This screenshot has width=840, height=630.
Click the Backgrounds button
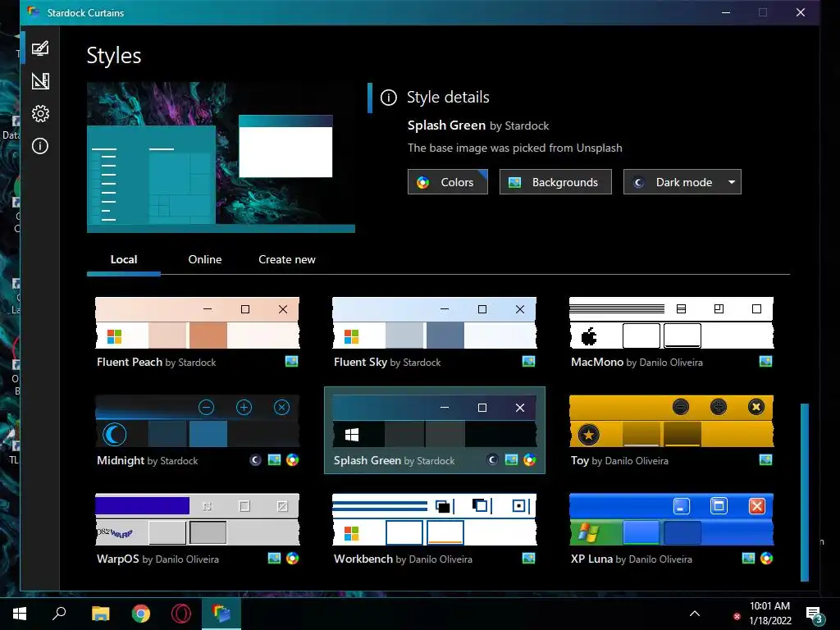555,182
